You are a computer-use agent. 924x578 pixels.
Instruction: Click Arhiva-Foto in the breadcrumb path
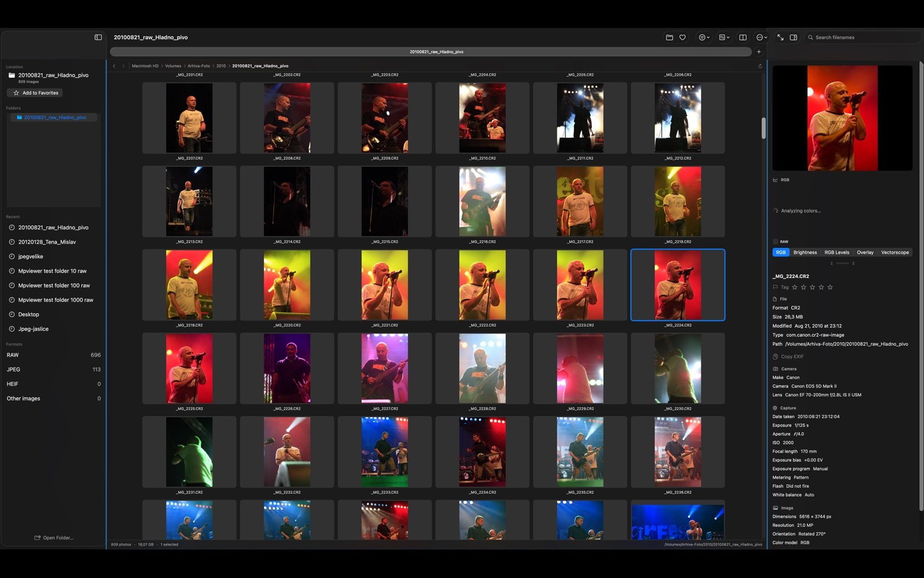(199, 66)
